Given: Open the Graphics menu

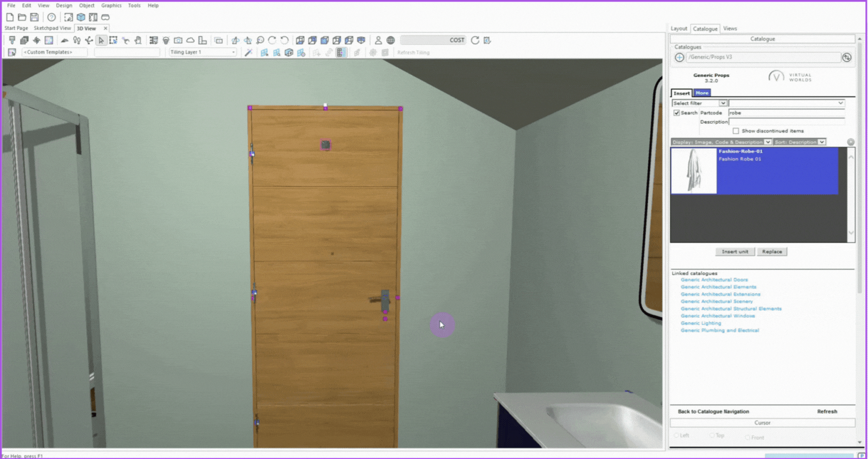Looking at the screenshot, I should pyautogui.click(x=111, y=5).
